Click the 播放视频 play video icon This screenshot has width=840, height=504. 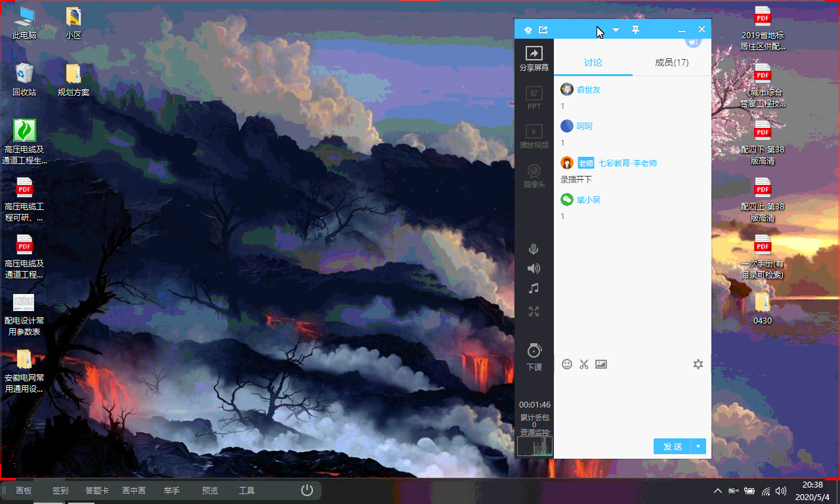coord(534,136)
